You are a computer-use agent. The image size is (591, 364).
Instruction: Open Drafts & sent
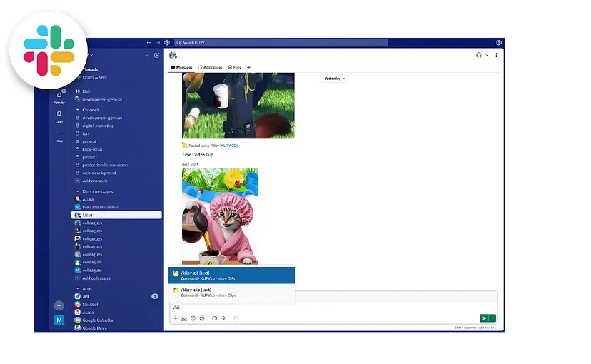pyautogui.click(x=95, y=77)
